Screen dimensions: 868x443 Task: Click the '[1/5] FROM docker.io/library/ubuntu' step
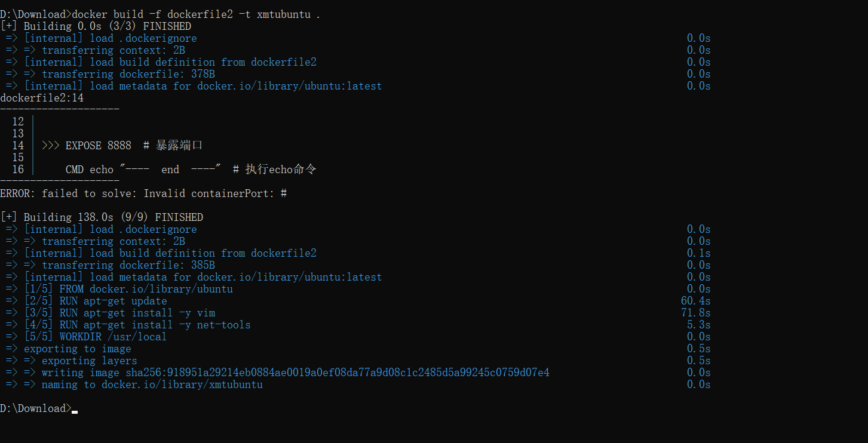click(128, 289)
